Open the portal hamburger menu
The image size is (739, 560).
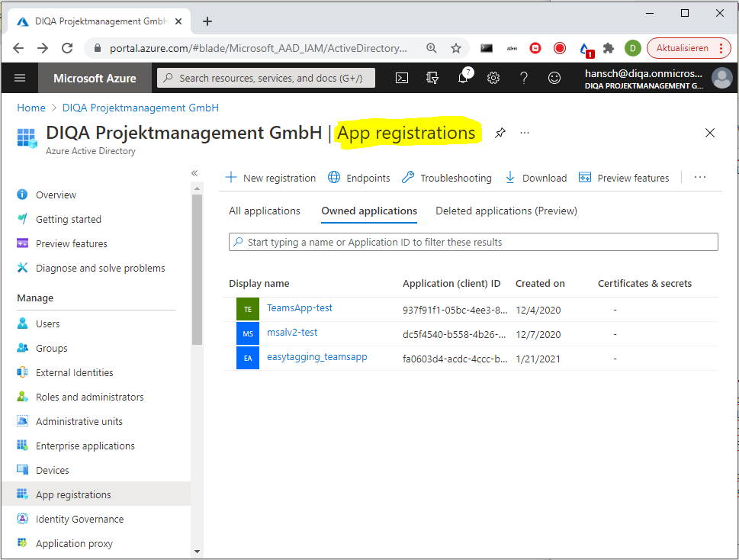tap(20, 78)
